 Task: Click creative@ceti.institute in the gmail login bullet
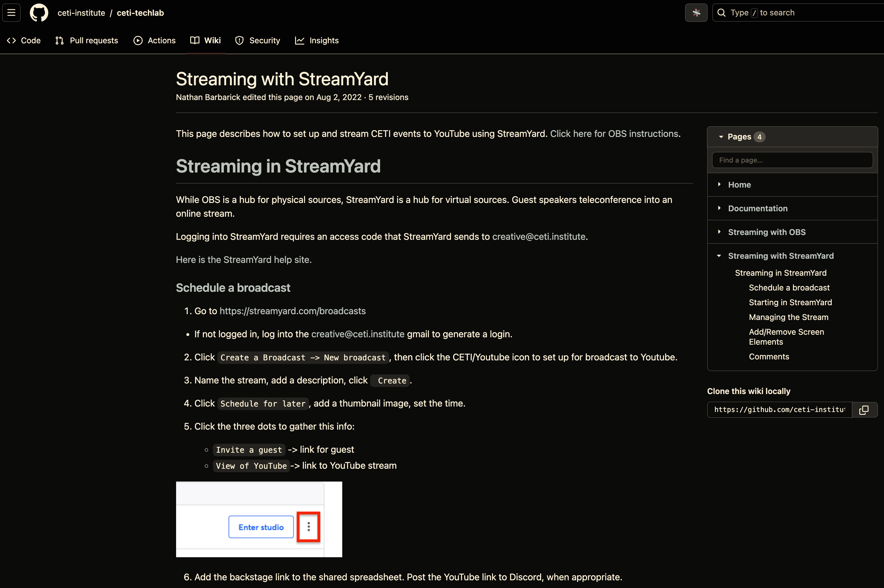pyautogui.click(x=358, y=334)
